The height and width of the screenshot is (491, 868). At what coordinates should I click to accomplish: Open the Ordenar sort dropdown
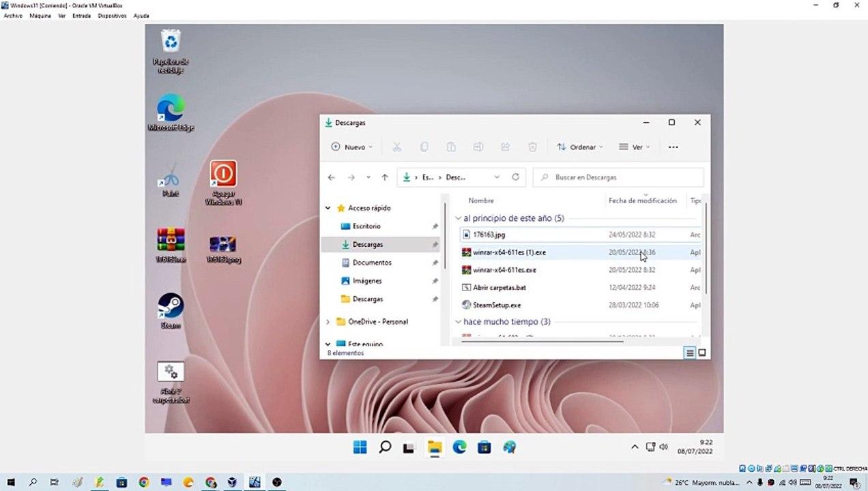(579, 147)
